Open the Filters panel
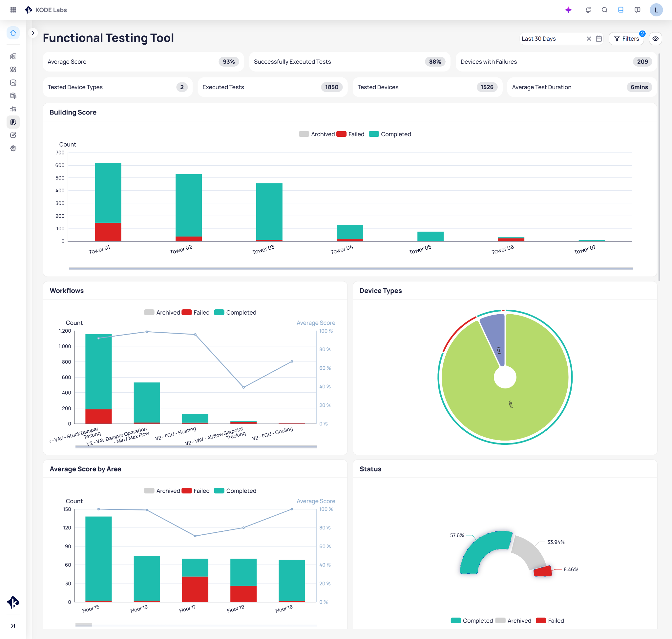672x639 pixels. (626, 38)
